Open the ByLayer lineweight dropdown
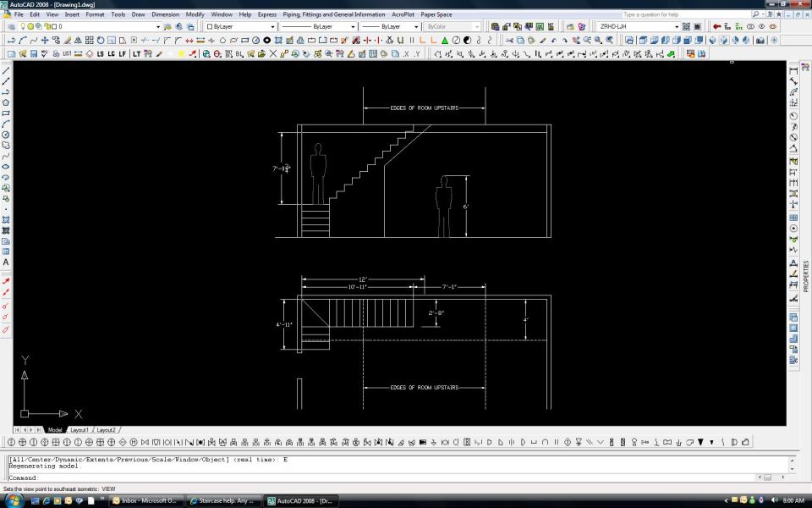 pos(416,26)
